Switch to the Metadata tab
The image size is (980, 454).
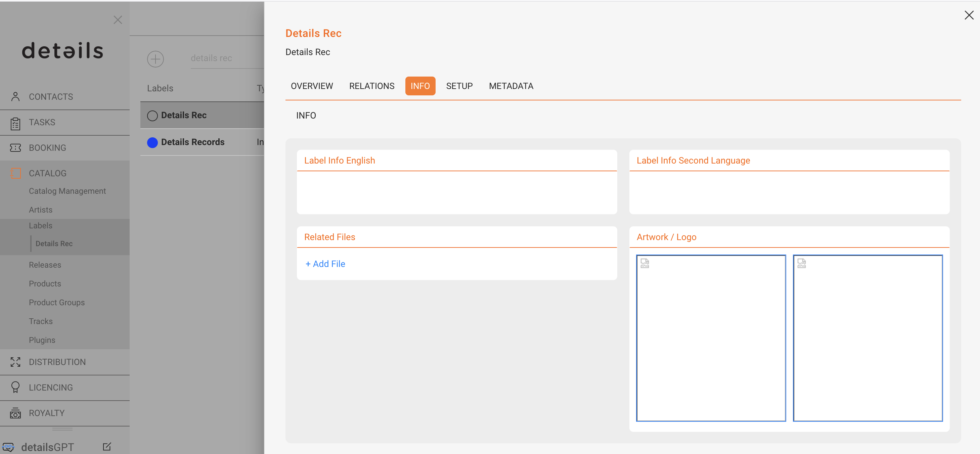click(x=511, y=86)
